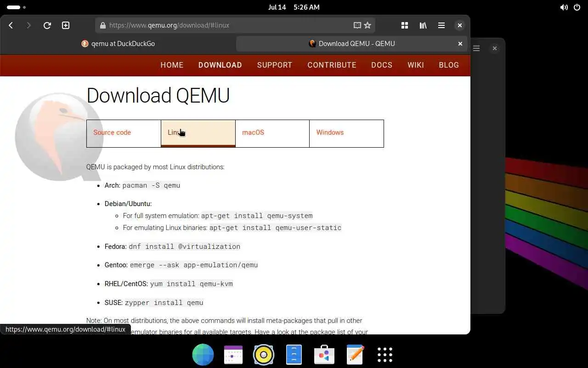Image resolution: width=588 pixels, height=368 pixels.
Task: Switch to the qemu at DuckDuckGo tab
Action: pos(118,44)
